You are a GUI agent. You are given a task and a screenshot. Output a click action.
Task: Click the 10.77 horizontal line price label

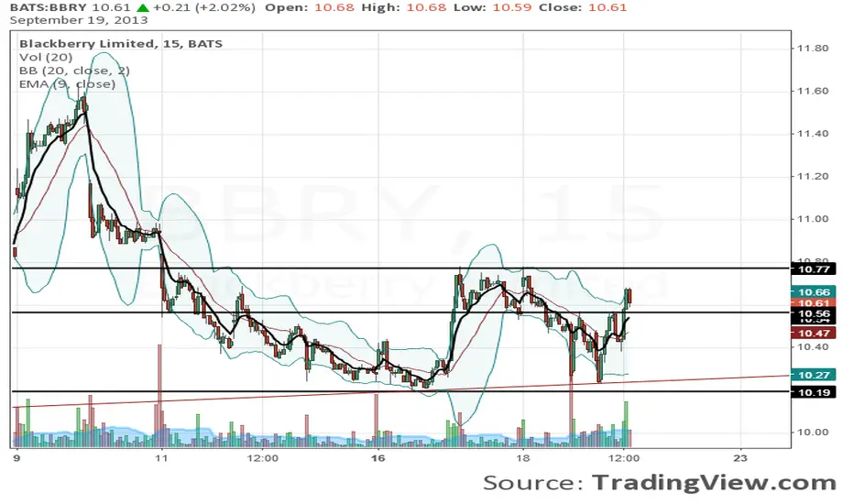coord(814,269)
